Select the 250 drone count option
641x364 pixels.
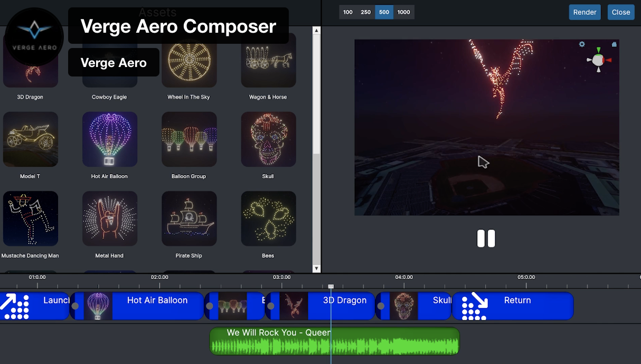click(x=365, y=12)
